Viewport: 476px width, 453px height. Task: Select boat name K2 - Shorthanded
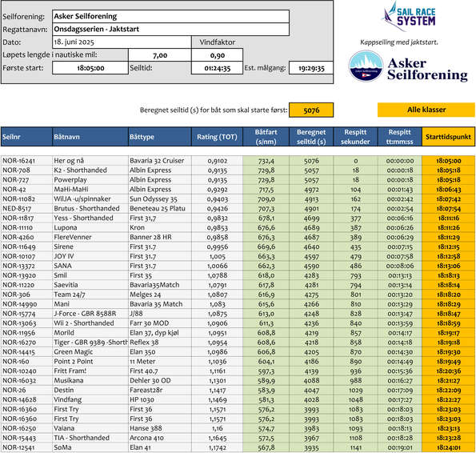pos(81,170)
